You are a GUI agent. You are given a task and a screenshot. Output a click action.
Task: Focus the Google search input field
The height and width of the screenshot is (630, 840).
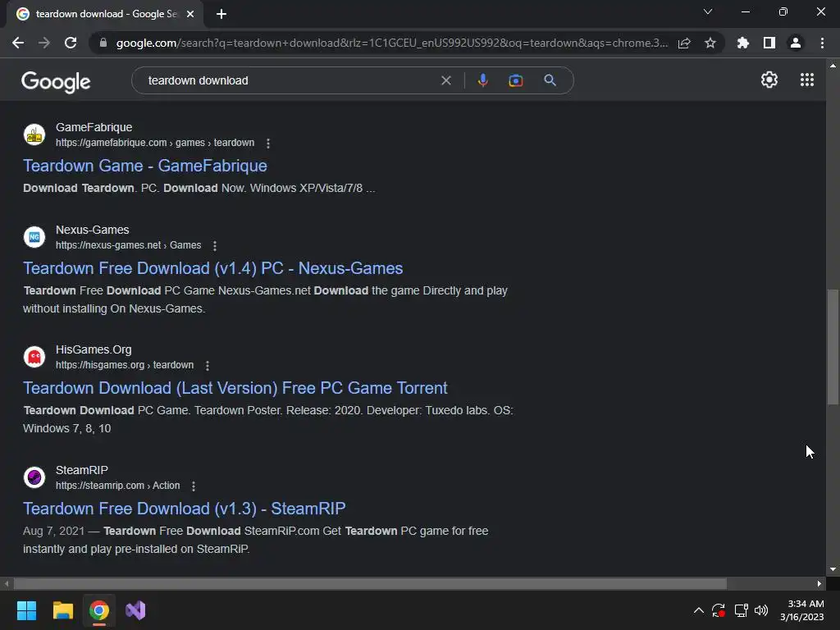290,80
